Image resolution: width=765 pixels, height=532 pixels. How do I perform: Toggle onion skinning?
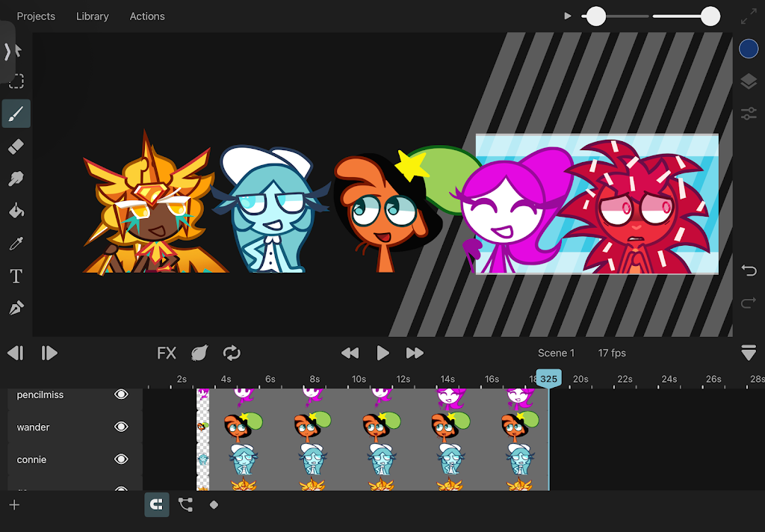point(199,353)
